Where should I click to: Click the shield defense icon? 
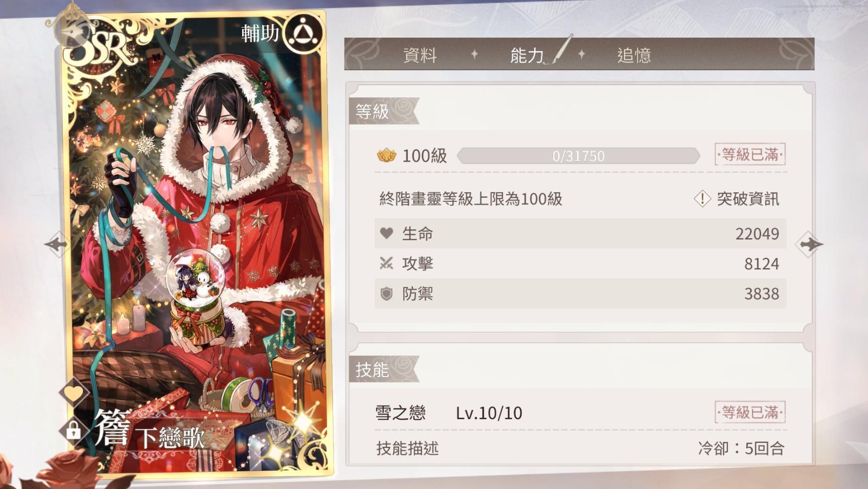point(386,294)
